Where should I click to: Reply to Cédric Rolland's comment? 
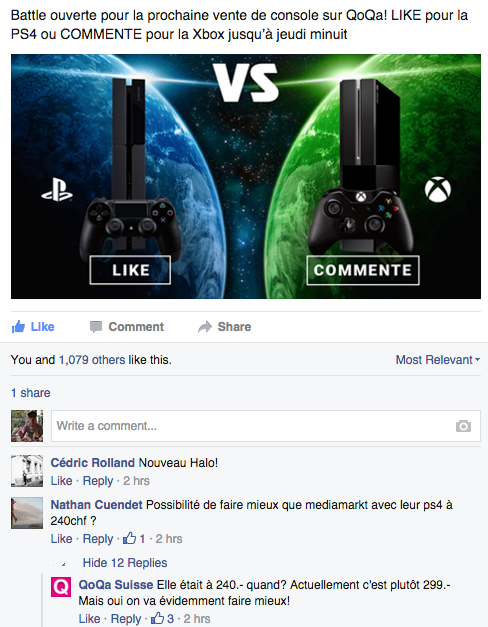98,481
